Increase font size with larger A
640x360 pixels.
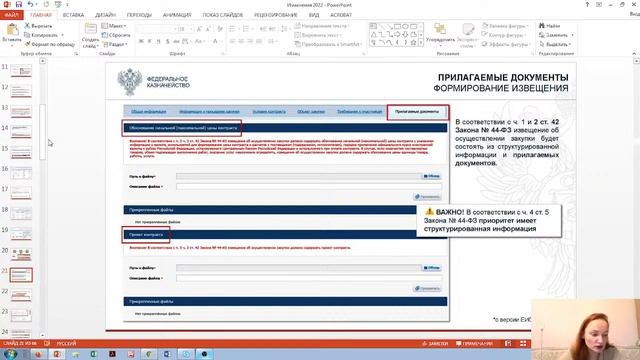coord(199,29)
